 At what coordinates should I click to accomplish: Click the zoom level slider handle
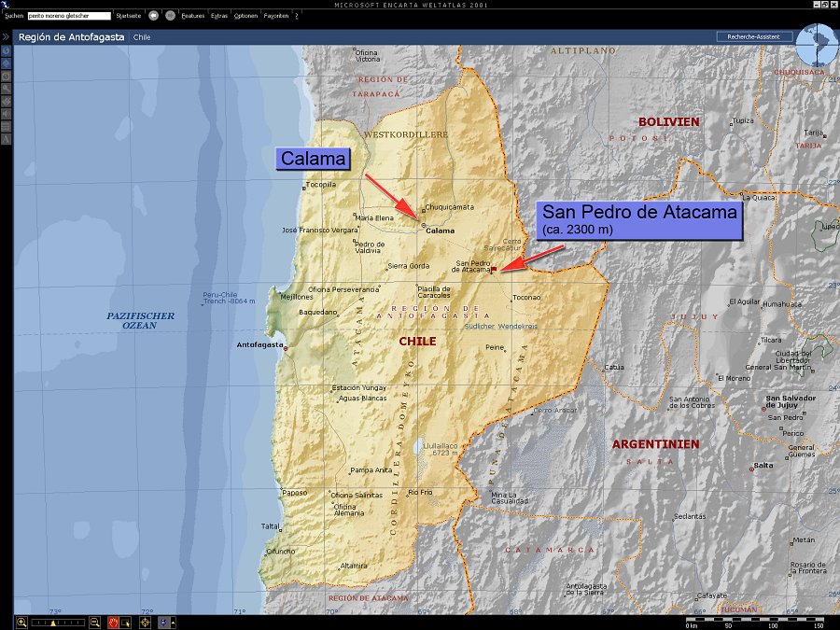click(x=53, y=622)
